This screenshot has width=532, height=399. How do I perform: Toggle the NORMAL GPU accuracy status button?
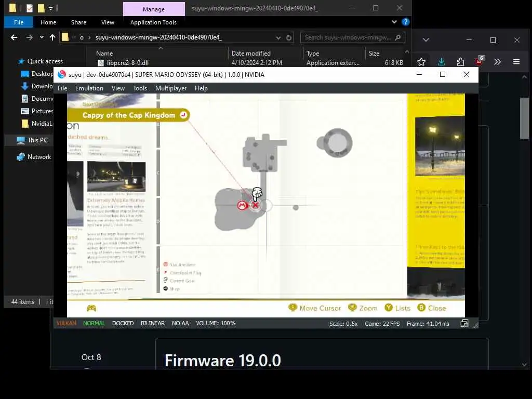click(94, 323)
